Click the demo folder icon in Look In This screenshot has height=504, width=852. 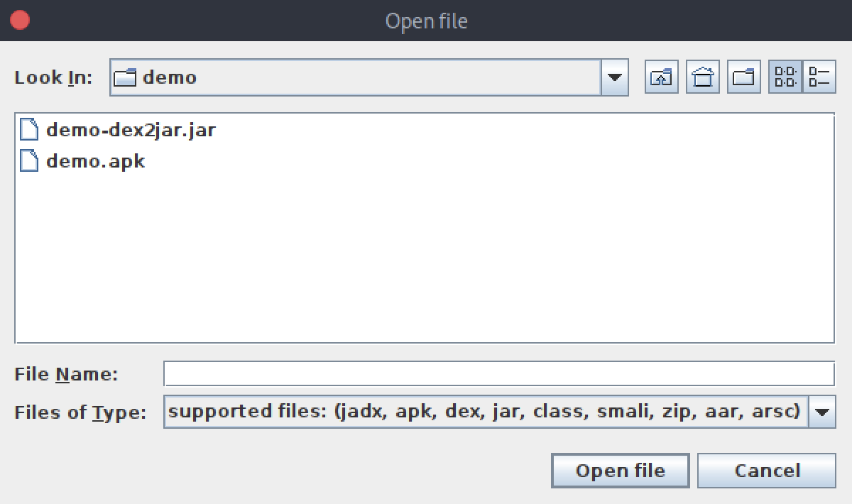pos(125,77)
